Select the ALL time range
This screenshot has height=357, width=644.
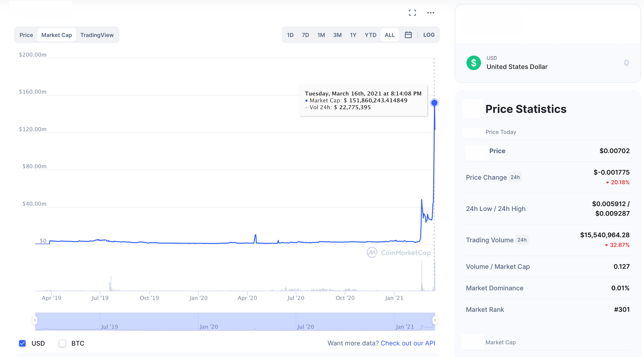click(x=390, y=35)
